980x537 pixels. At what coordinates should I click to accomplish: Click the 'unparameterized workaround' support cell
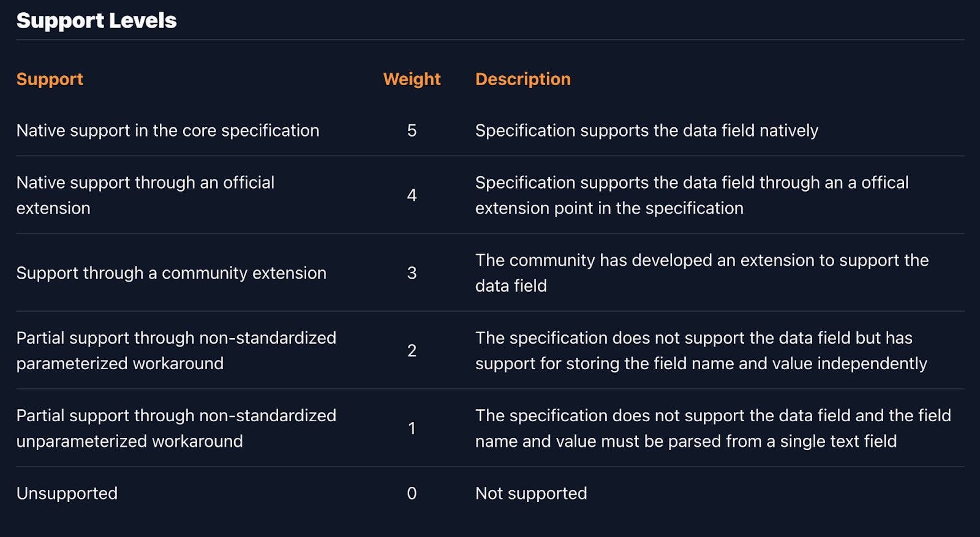tap(176, 429)
